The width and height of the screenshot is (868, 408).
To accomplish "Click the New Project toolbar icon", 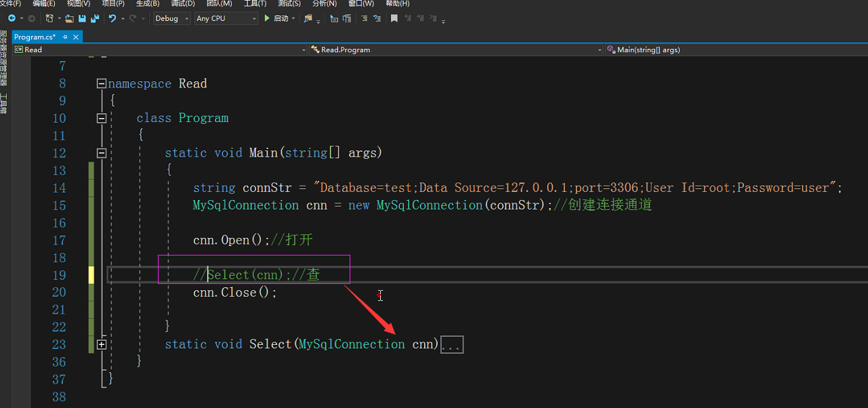I will point(49,18).
